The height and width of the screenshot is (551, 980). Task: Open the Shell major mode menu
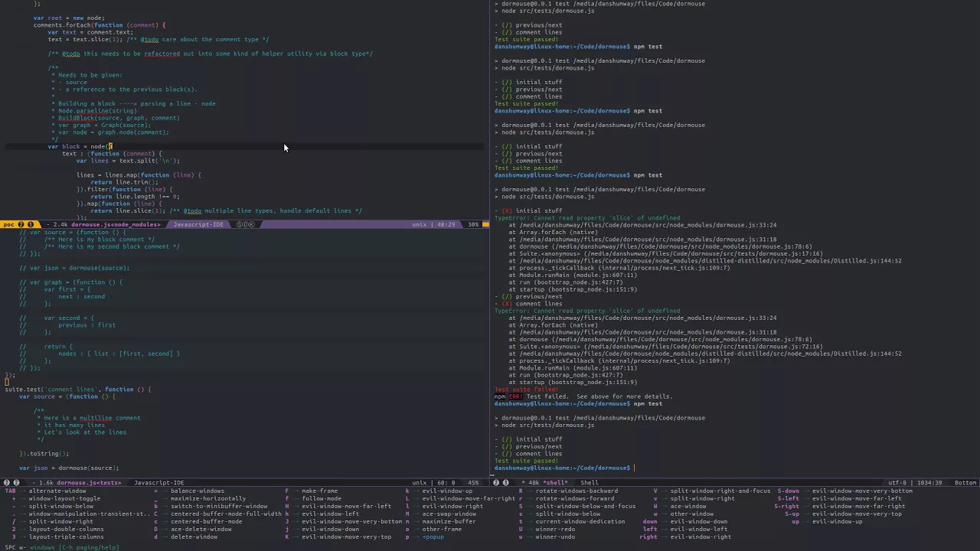(590, 483)
